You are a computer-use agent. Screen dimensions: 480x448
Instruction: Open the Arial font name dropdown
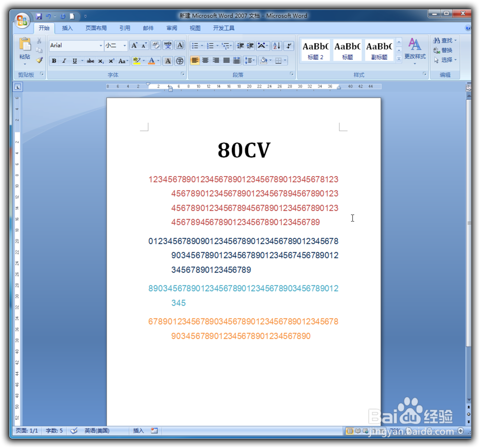pos(101,46)
